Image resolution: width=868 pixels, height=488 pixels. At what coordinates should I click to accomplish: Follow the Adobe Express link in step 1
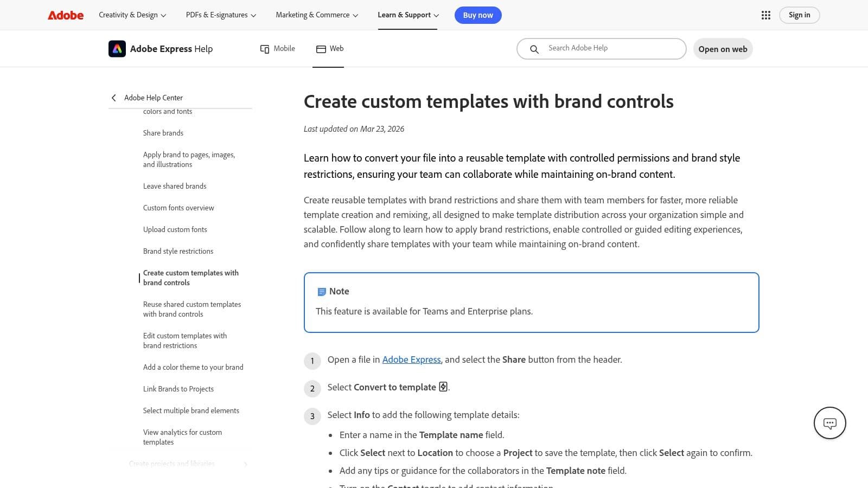click(411, 359)
